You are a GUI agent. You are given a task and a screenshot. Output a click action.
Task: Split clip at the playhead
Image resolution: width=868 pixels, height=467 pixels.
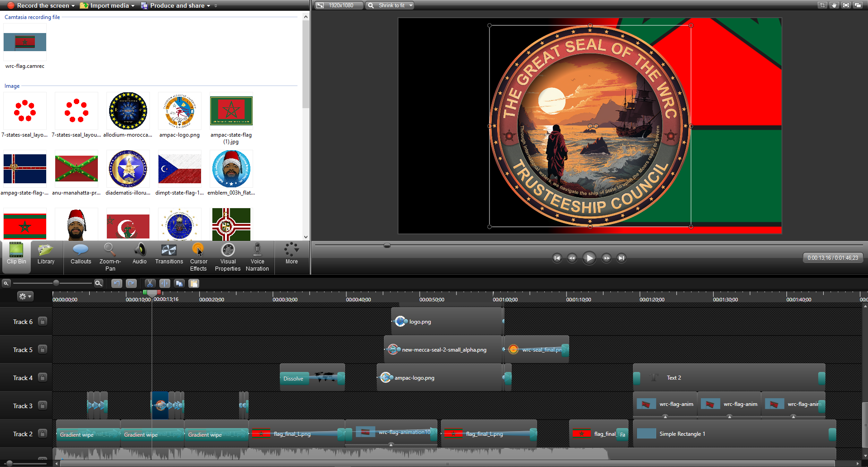(164, 283)
